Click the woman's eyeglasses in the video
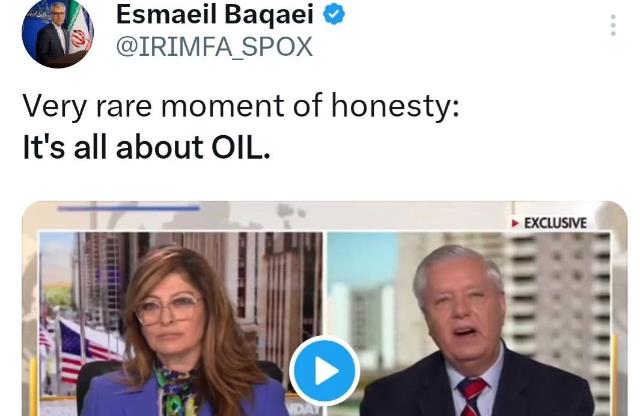 pyautogui.click(x=168, y=309)
